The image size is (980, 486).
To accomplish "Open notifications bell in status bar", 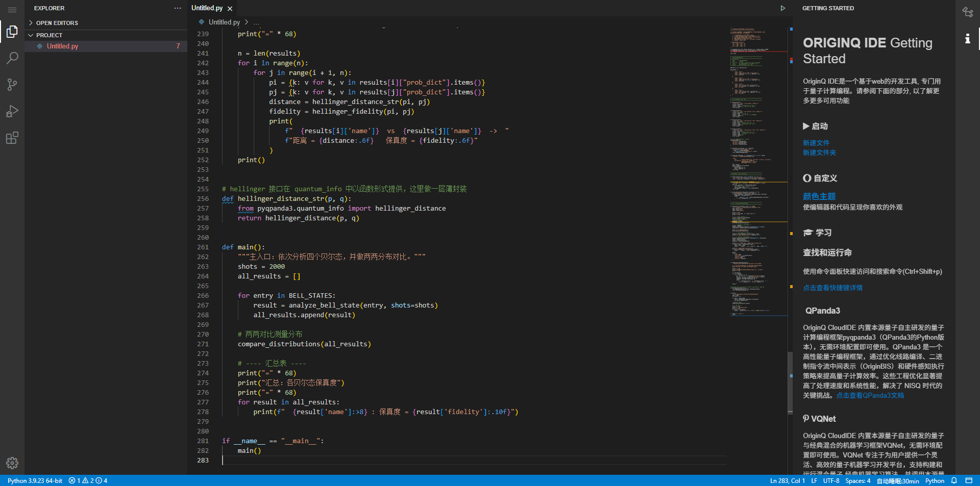I will tap(953, 481).
